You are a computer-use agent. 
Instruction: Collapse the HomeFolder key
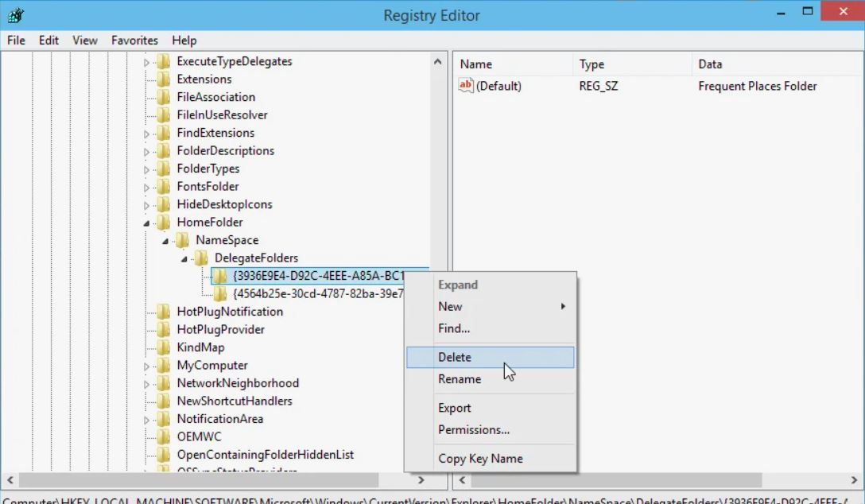click(146, 223)
